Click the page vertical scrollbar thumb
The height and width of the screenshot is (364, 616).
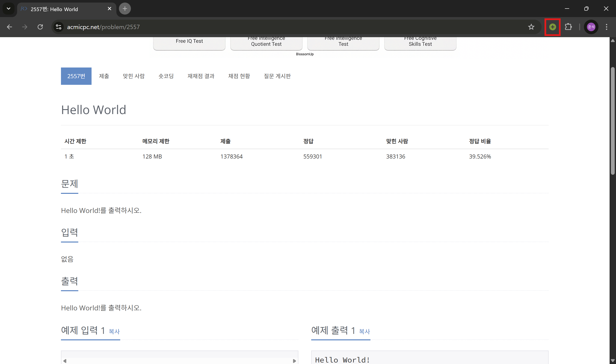(x=613, y=121)
